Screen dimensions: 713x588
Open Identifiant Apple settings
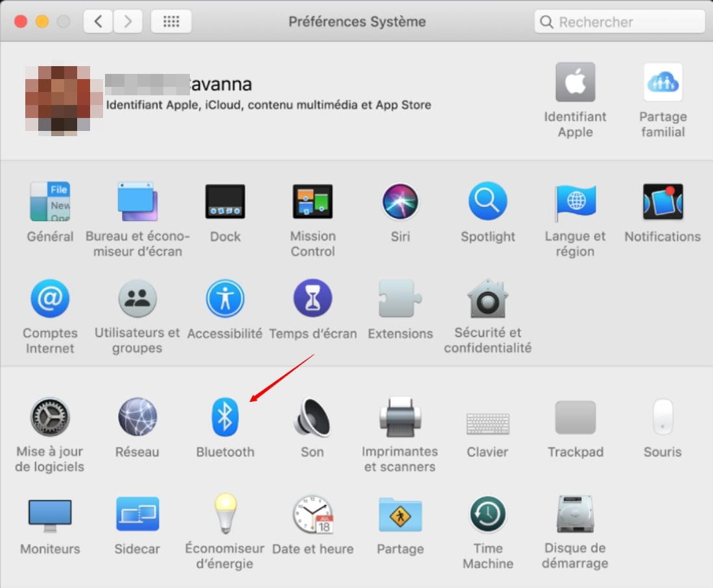[575, 82]
